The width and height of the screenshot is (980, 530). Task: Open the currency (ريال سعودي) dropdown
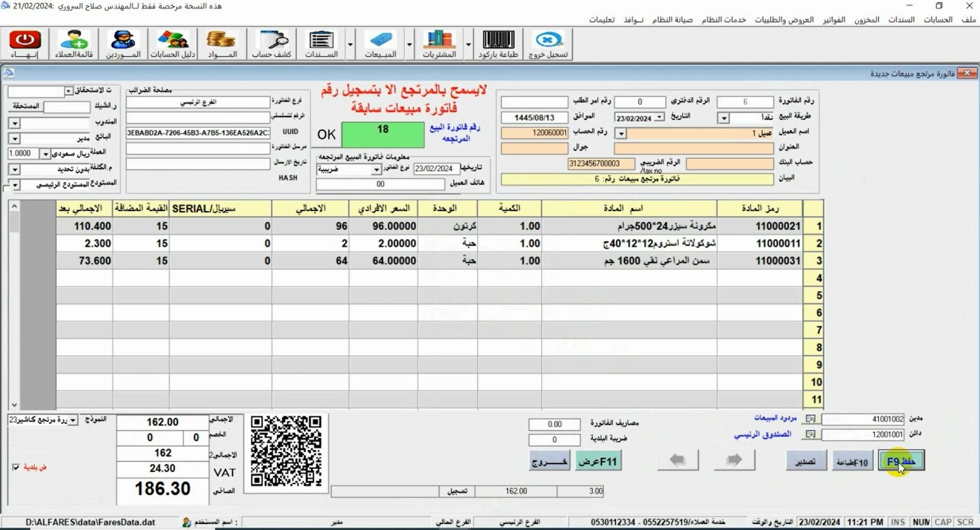coord(45,154)
